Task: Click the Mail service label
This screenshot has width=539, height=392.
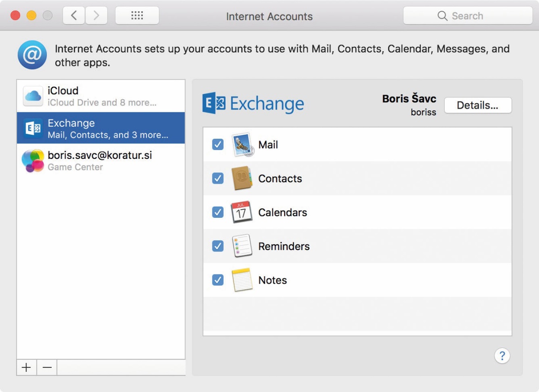Action: (268, 145)
